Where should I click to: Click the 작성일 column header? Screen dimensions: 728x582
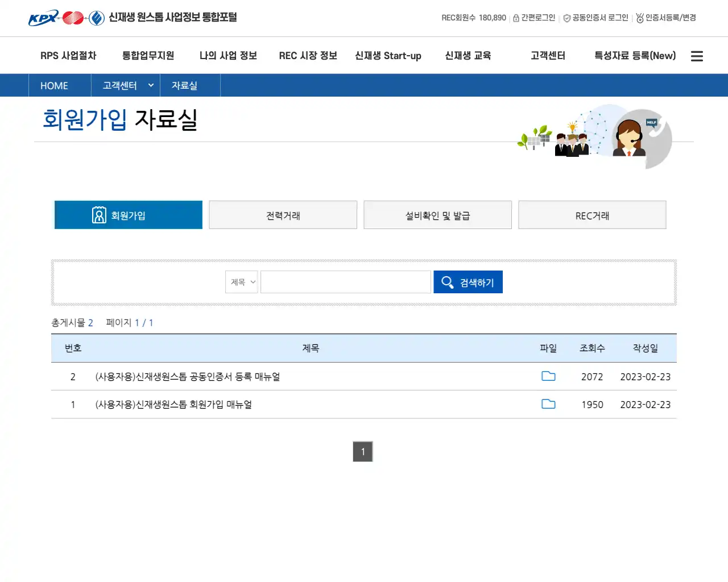pyautogui.click(x=646, y=348)
